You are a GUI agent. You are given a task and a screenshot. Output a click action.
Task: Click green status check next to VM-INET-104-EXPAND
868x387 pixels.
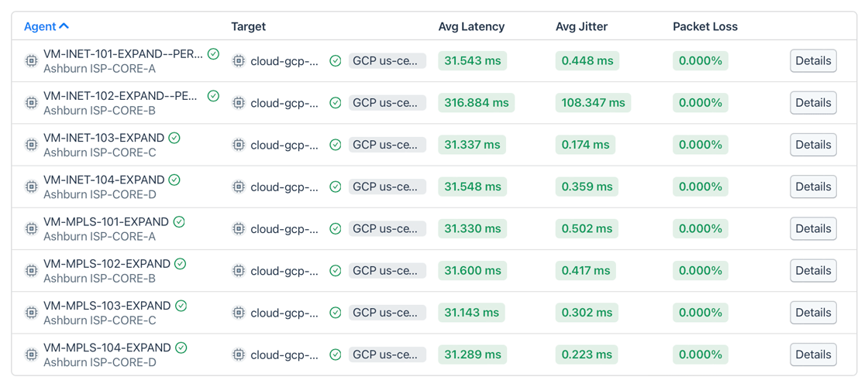tap(174, 180)
